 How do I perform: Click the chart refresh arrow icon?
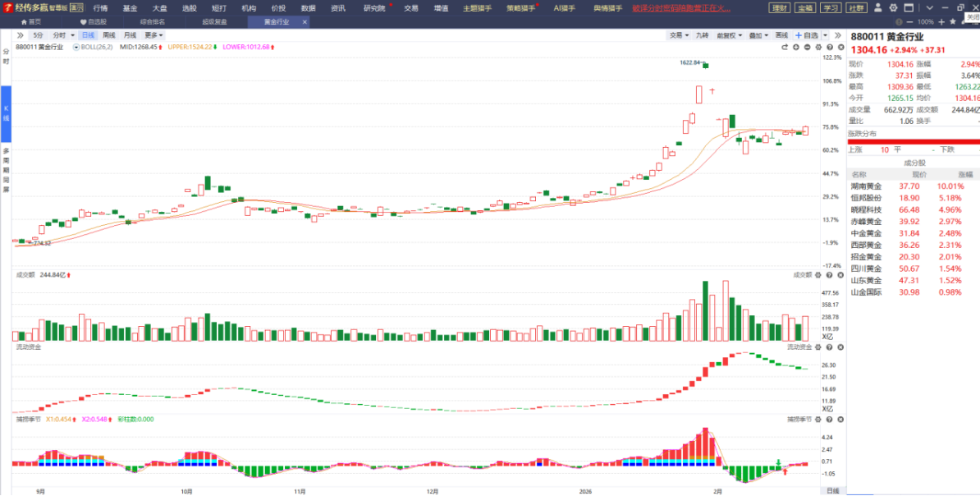(x=784, y=48)
